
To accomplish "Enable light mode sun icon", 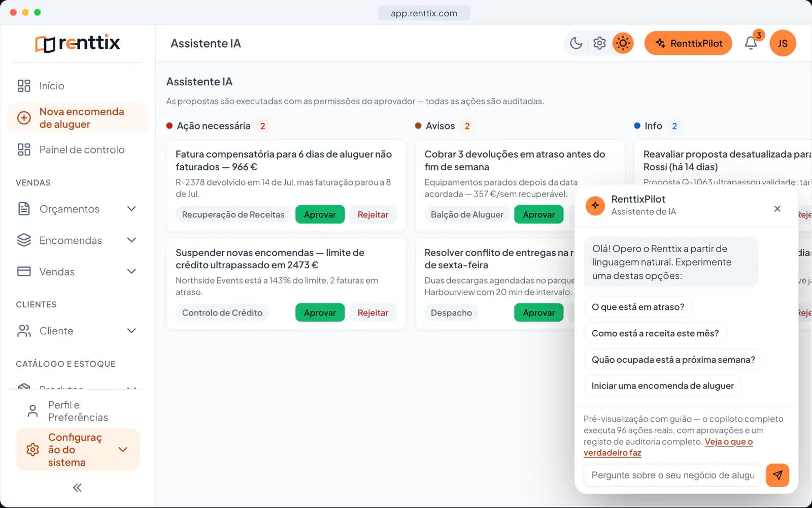I will [x=623, y=43].
